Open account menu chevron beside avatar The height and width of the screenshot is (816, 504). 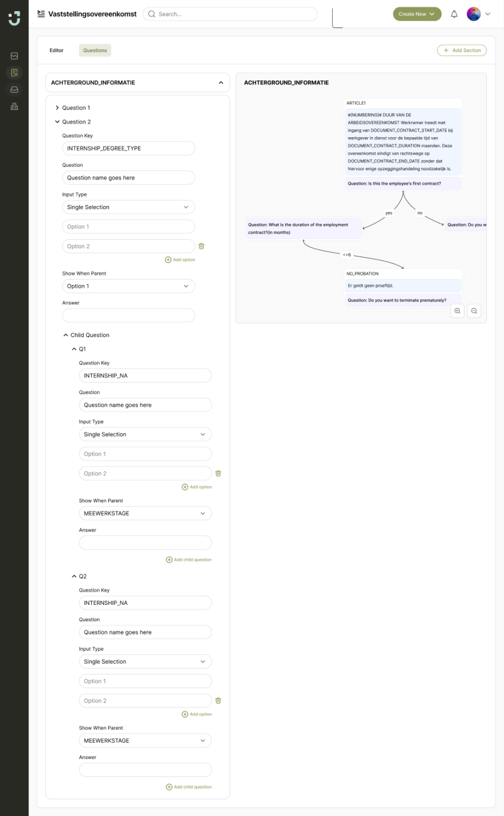tap(488, 14)
